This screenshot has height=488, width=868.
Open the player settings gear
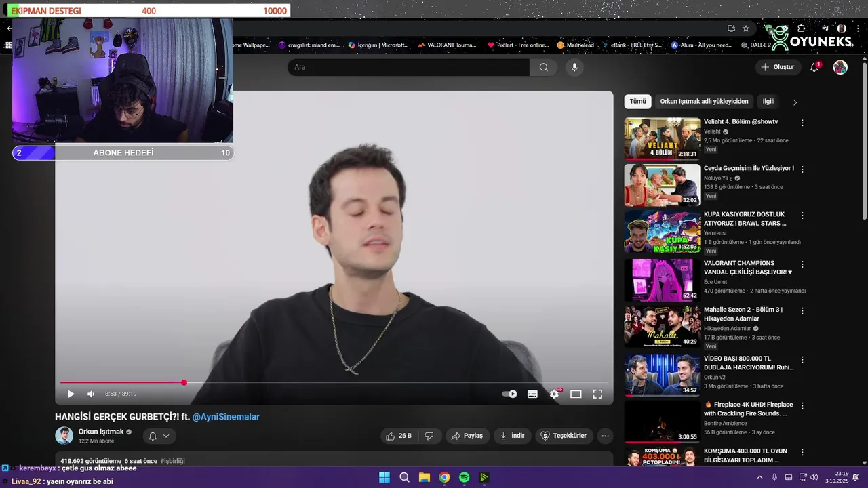click(554, 394)
